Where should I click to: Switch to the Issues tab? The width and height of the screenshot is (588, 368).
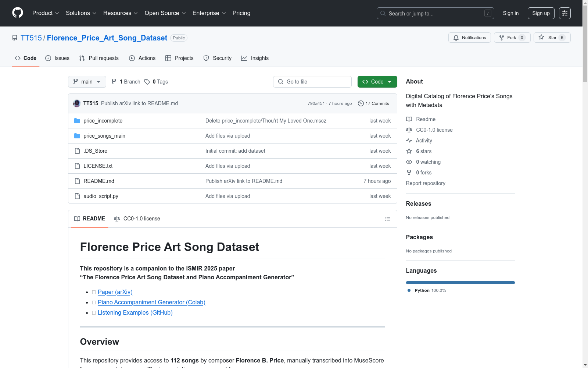[57, 58]
